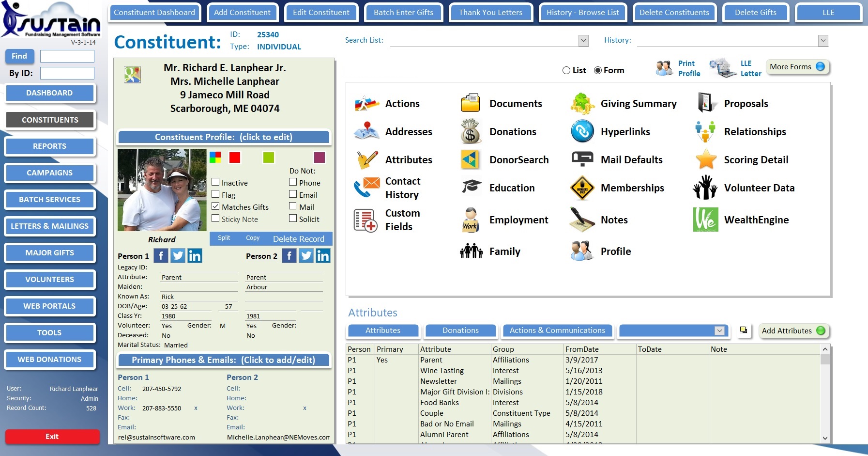
Task: Switch to the Donations tab
Action: coord(460,330)
